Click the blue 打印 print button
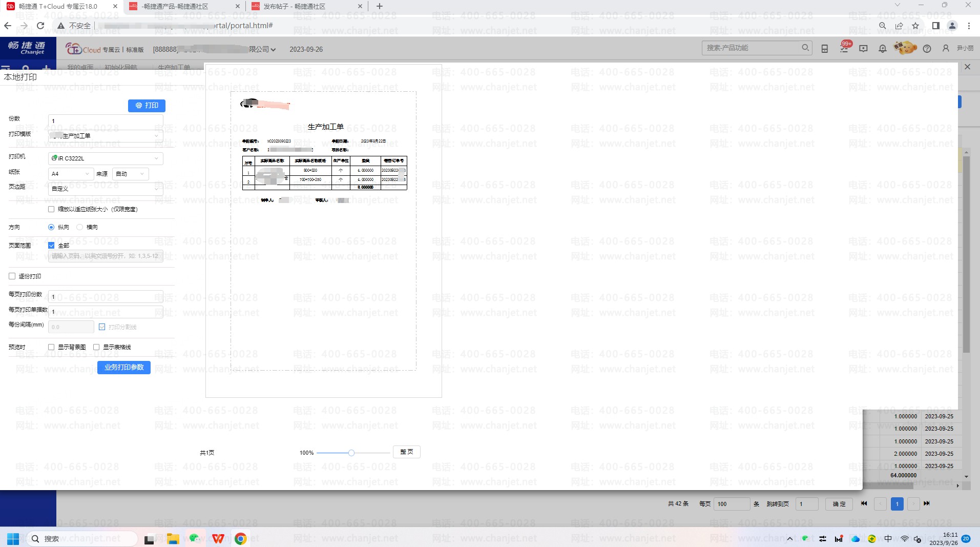 point(147,106)
